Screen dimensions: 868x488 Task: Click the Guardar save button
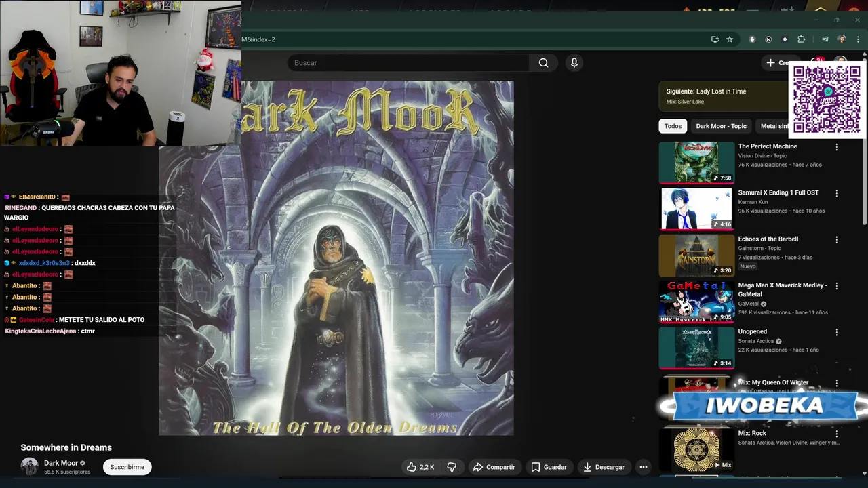(549, 467)
